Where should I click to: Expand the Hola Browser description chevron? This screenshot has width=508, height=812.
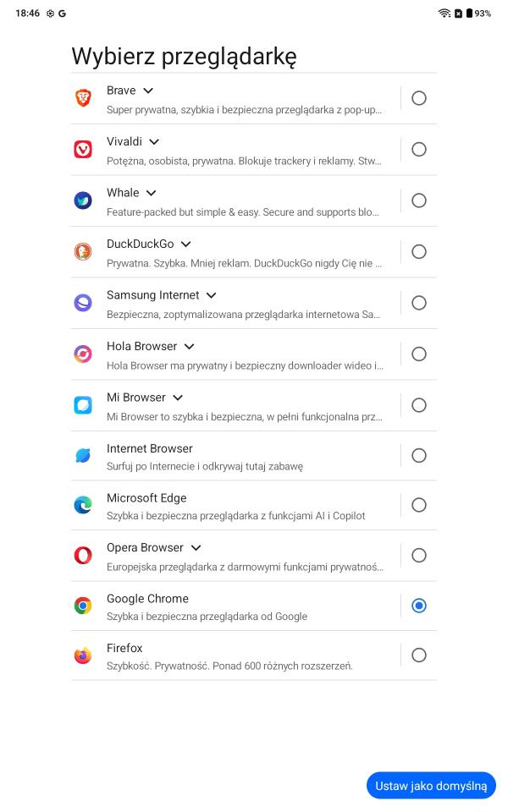(x=189, y=347)
